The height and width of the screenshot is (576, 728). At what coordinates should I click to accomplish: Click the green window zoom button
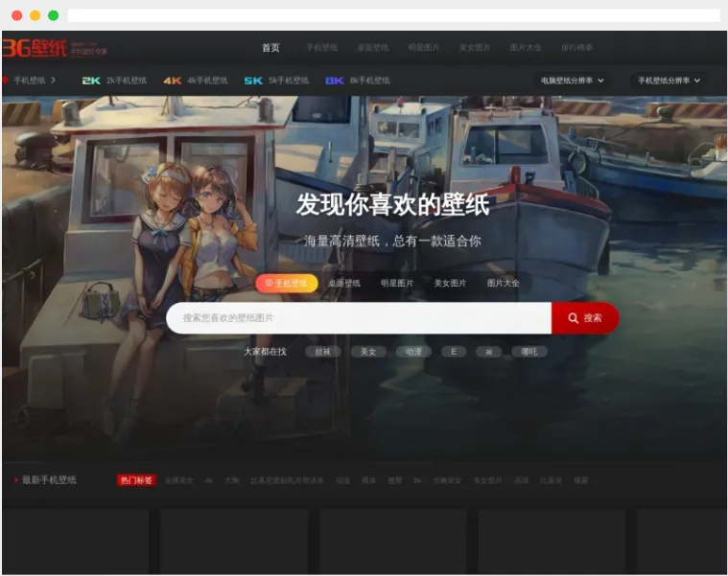tap(54, 15)
